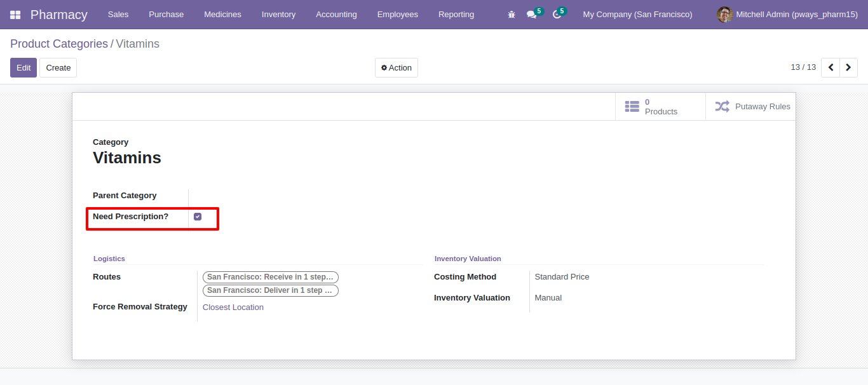Go to previous record with left chevron

point(831,67)
